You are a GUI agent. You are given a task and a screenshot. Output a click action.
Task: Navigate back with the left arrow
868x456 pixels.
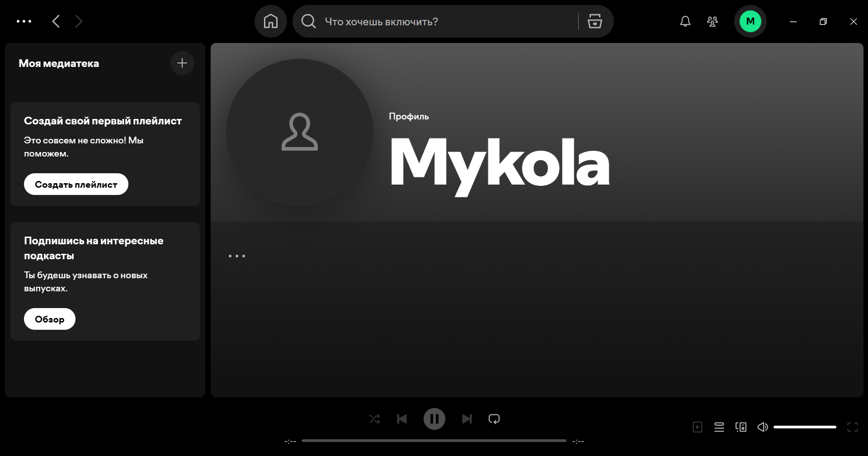coord(56,21)
